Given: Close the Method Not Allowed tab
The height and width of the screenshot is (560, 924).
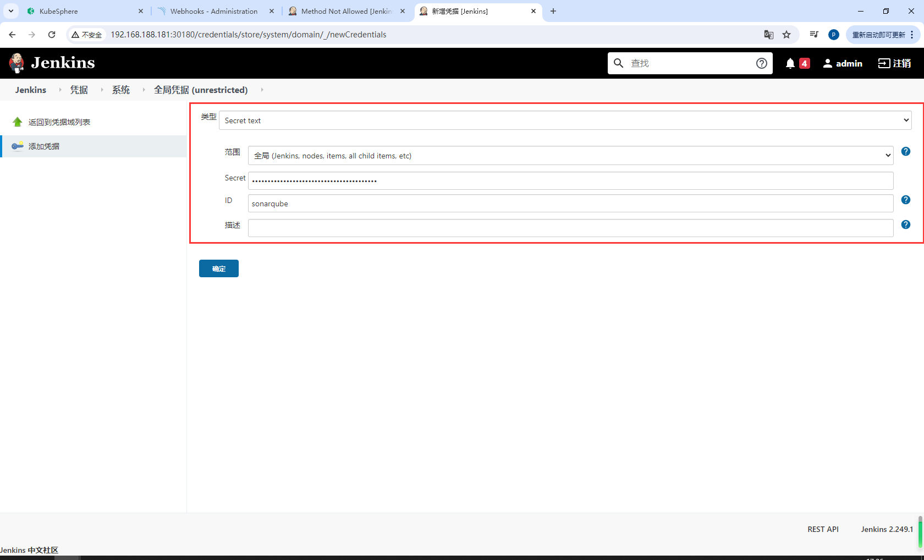Looking at the screenshot, I should click(x=403, y=11).
